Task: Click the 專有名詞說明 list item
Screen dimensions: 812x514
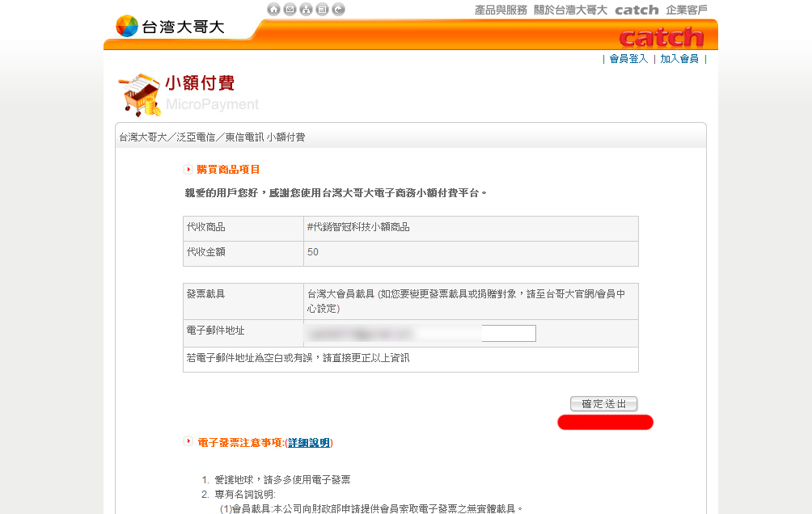Action: click(245, 495)
